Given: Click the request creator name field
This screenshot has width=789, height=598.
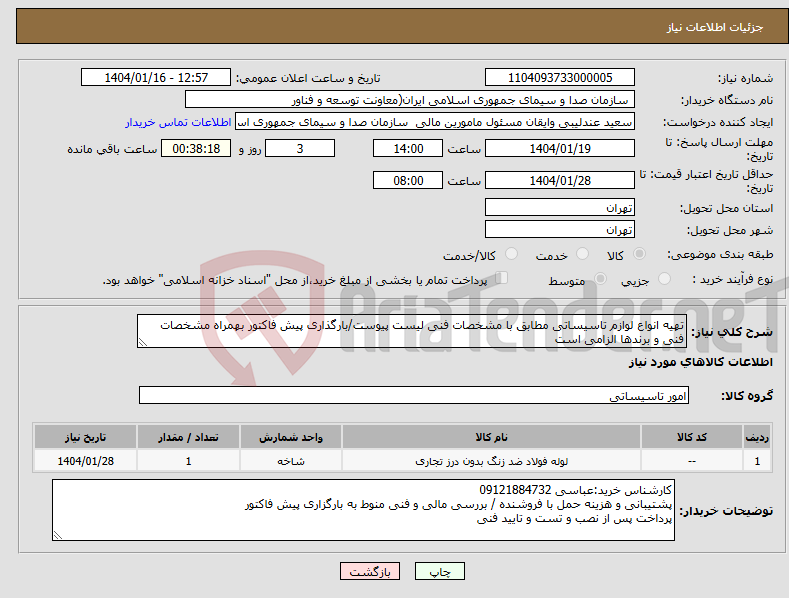Looking at the screenshot, I should click(x=435, y=122).
